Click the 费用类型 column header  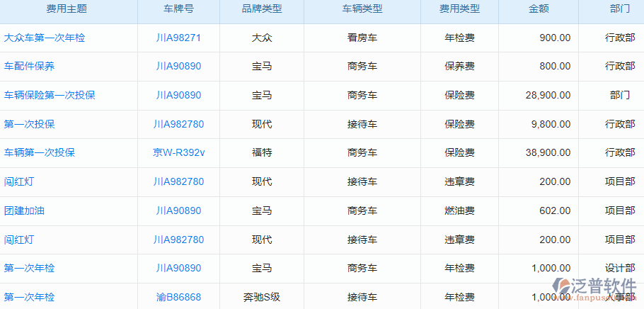point(459,9)
